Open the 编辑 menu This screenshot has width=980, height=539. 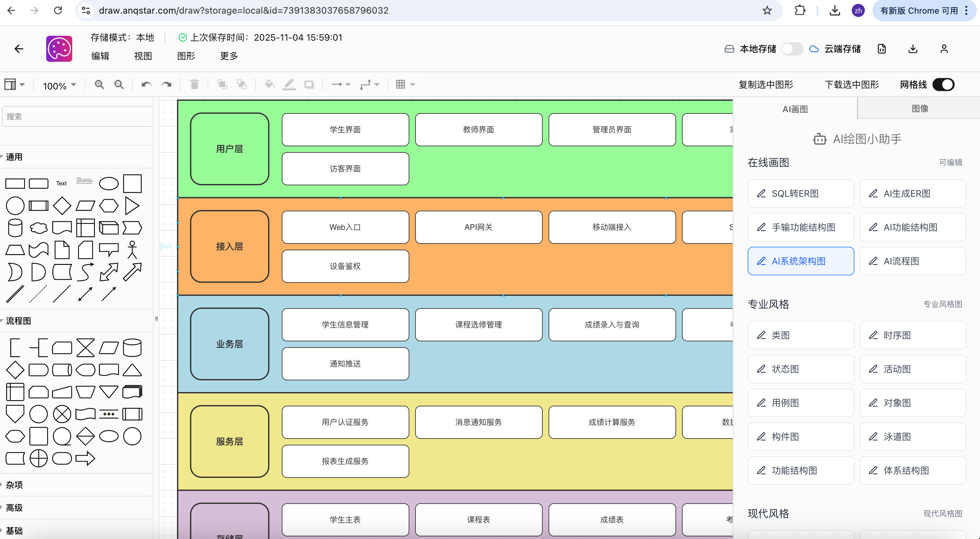[100, 56]
